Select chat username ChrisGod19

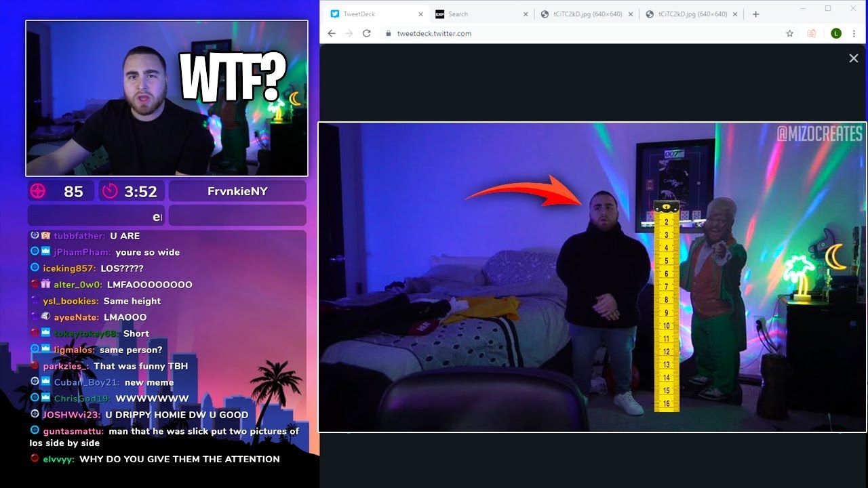[x=82, y=399]
